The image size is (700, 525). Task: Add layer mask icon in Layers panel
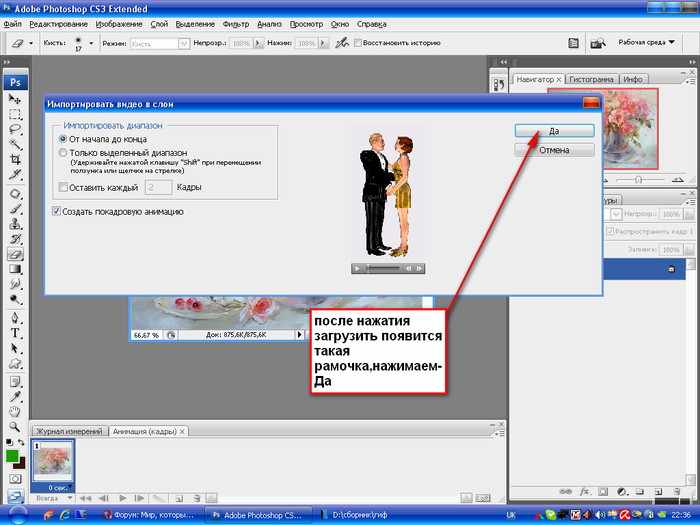tap(603, 492)
